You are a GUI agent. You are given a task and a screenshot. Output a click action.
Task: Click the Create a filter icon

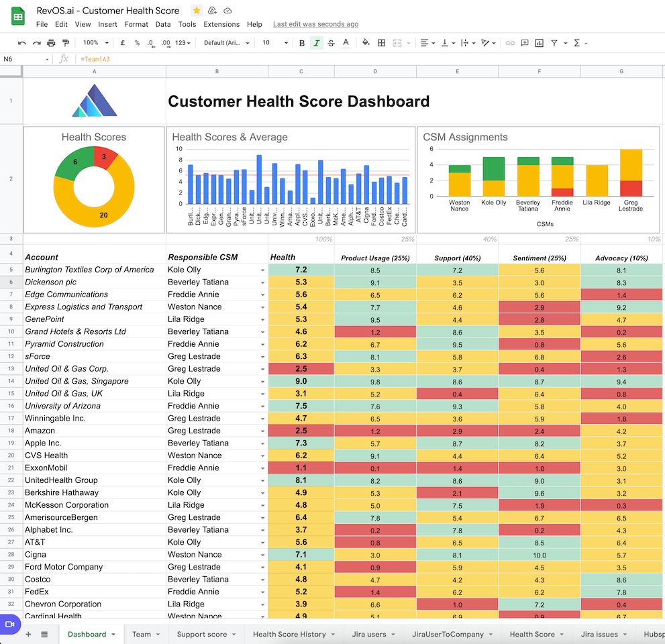tap(554, 43)
